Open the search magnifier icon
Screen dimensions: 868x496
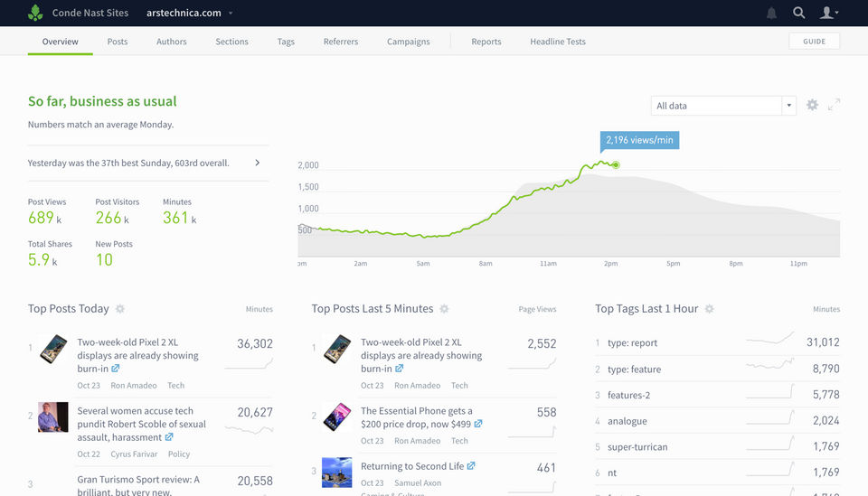(x=798, y=13)
